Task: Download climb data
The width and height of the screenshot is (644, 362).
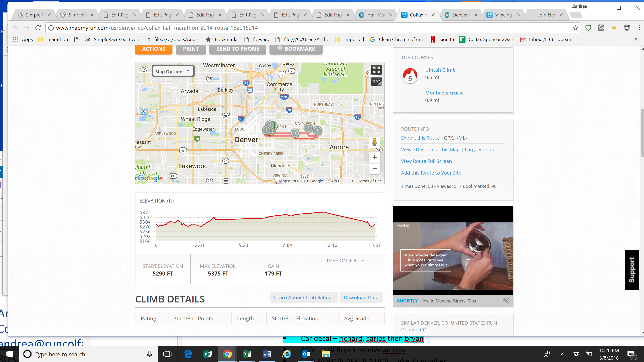Action: tap(361, 298)
